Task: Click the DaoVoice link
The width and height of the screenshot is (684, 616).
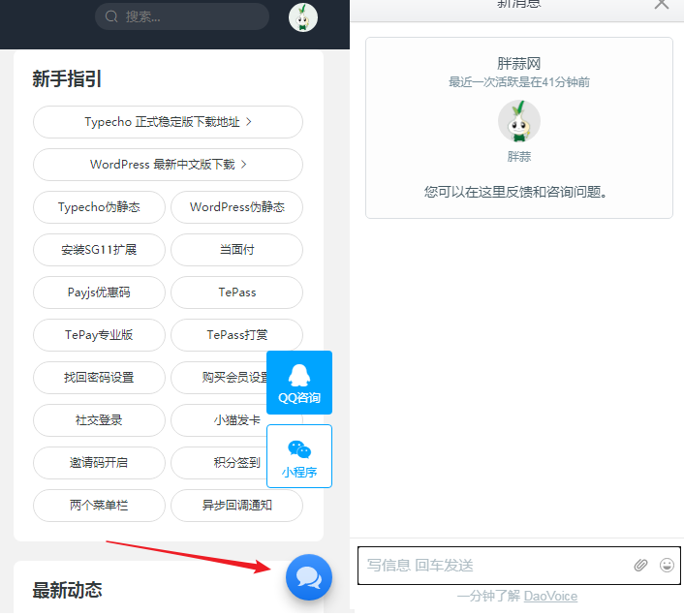Action: pyautogui.click(x=550, y=596)
